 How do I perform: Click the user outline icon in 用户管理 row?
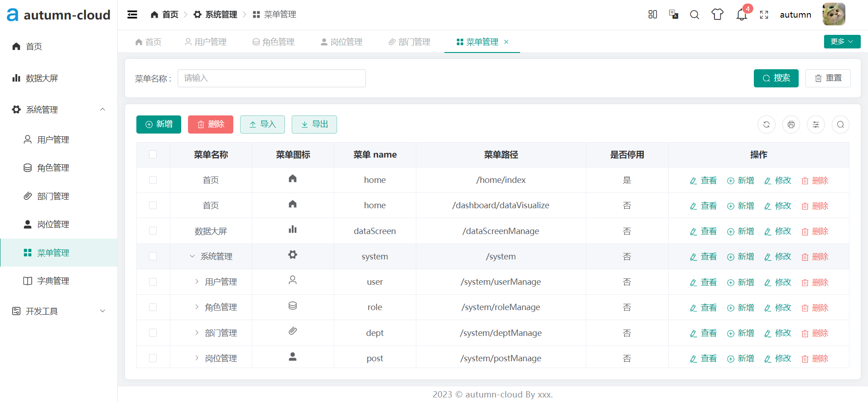click(293, 280)
